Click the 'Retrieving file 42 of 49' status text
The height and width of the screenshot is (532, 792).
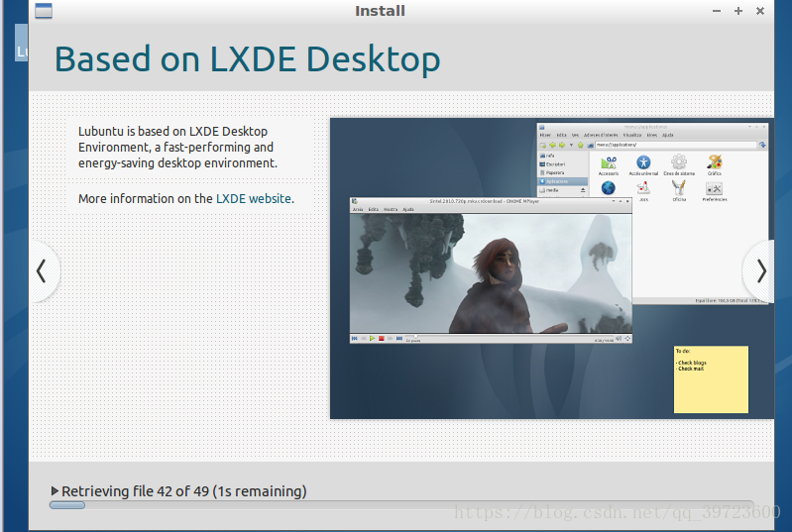tap(184, 491)
